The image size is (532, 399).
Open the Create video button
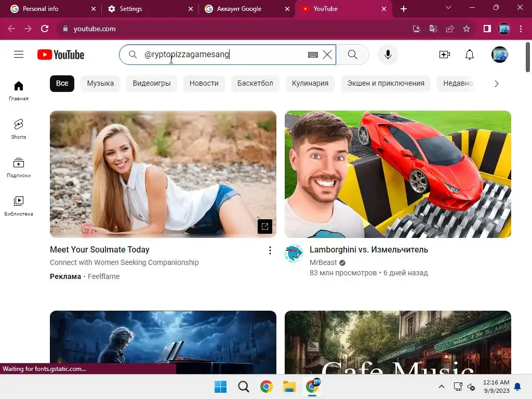[445, 55]
